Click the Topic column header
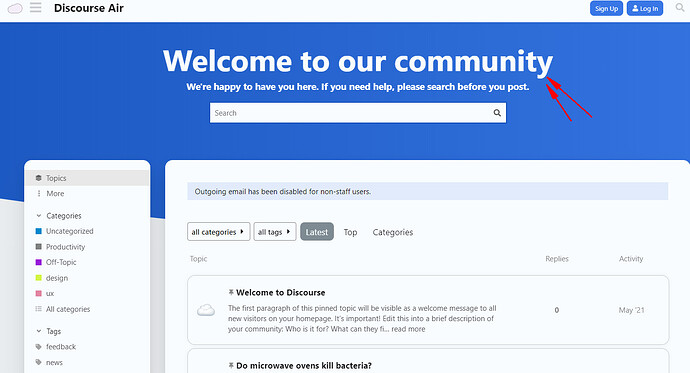The image size is (690, 373). [198, 259]
